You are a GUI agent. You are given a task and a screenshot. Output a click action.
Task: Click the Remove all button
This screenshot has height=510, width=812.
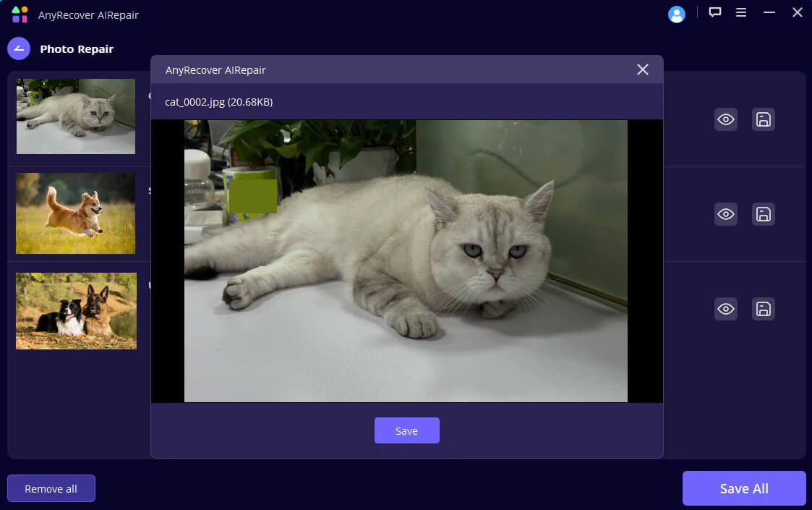click(51, 488)
